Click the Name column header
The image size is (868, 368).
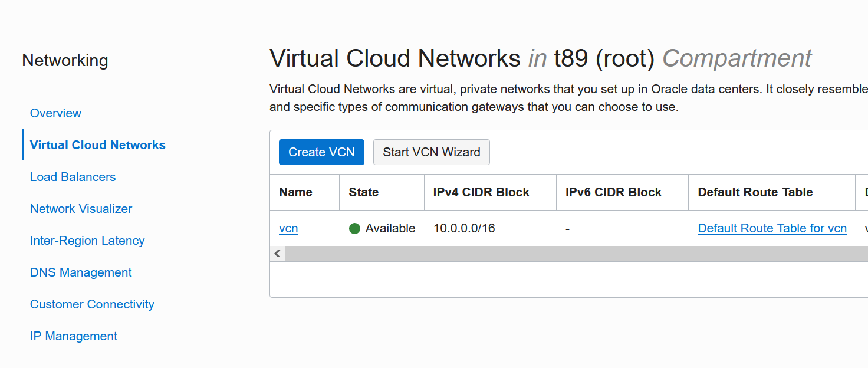tap(295, 192)
